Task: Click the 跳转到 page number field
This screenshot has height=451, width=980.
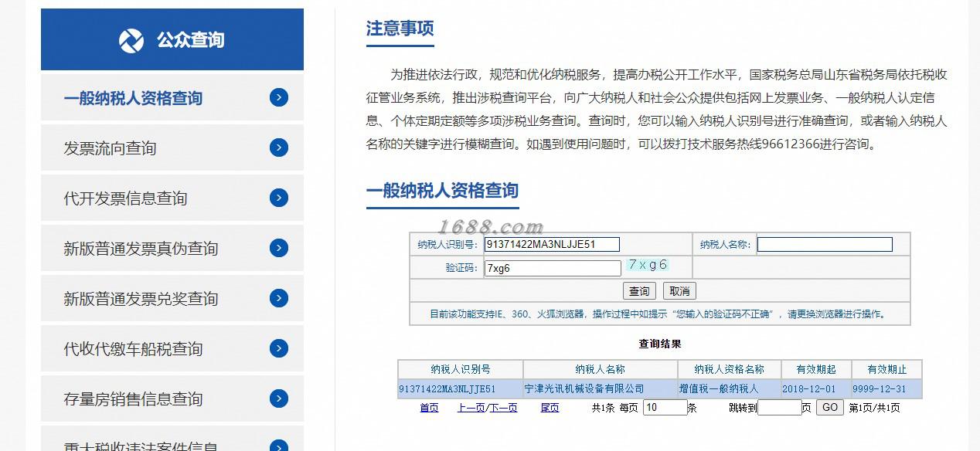Action: pyautogui.click(x=779, y=407)
